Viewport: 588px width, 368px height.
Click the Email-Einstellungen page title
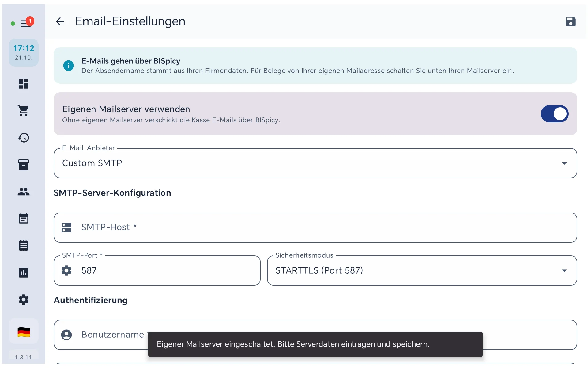(130, 21)
